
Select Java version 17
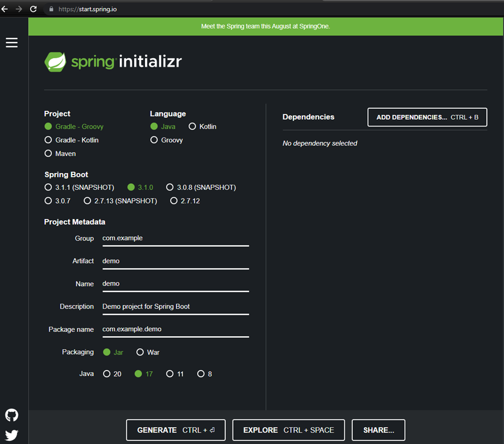click(x=144, y=374)
